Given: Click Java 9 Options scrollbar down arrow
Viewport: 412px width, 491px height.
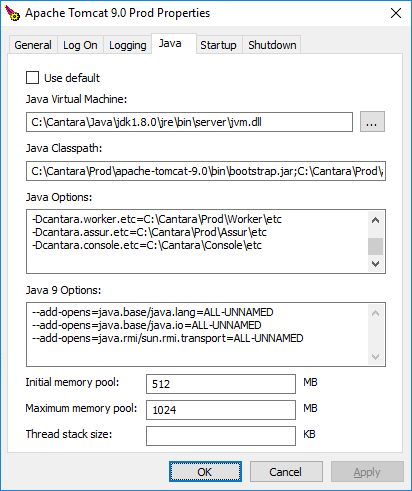Looking at the screenshot, I should [375, 357].
